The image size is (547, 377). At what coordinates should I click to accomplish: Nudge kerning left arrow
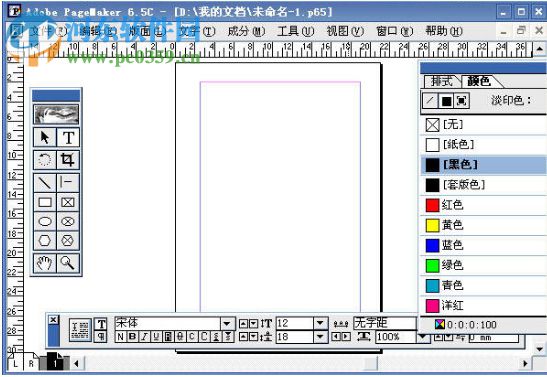coord(336,337)
